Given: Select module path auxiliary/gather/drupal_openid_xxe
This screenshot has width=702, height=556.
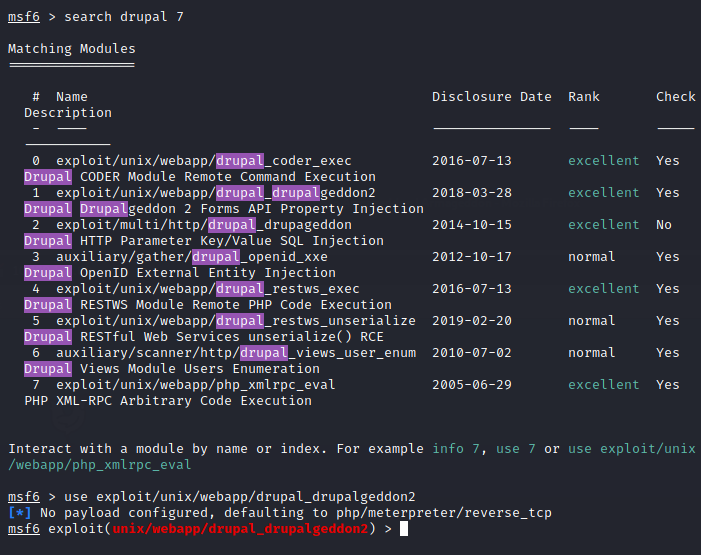Looking at the screenshot, I should [x=192, y=257].
